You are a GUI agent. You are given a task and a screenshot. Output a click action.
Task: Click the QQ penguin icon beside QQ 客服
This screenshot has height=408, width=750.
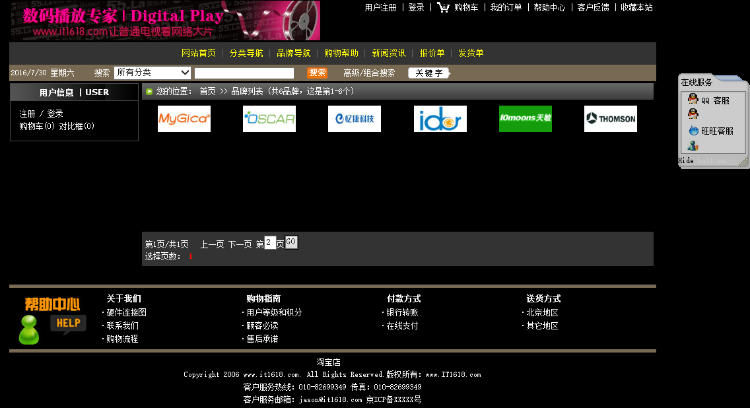pyautogui.click(x=693, y=99)
